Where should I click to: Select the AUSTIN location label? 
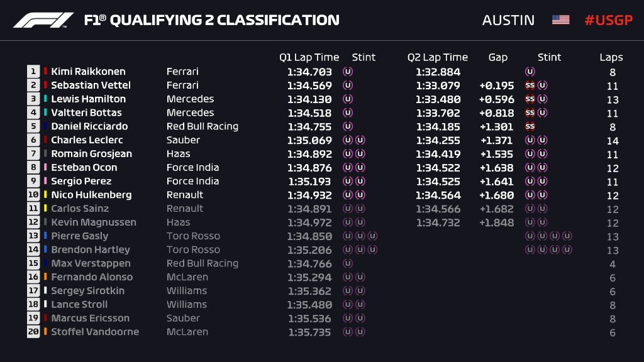point(508,20)
